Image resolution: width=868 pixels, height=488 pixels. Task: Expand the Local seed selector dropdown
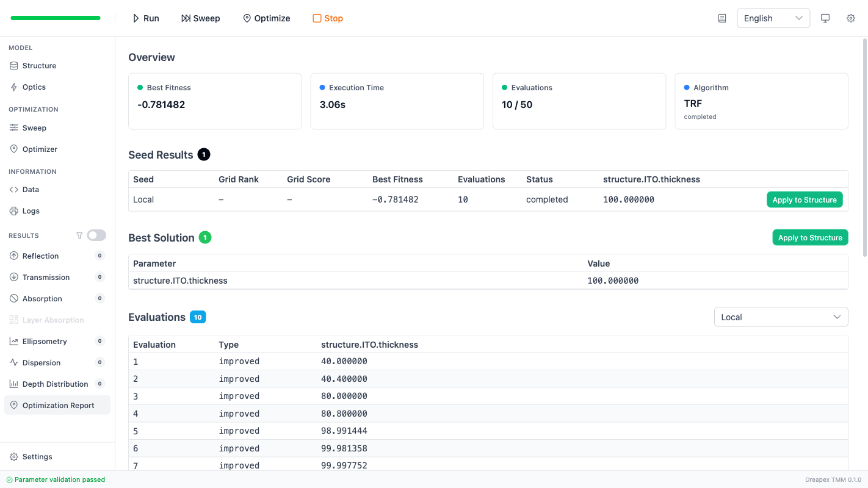point(781,317)
